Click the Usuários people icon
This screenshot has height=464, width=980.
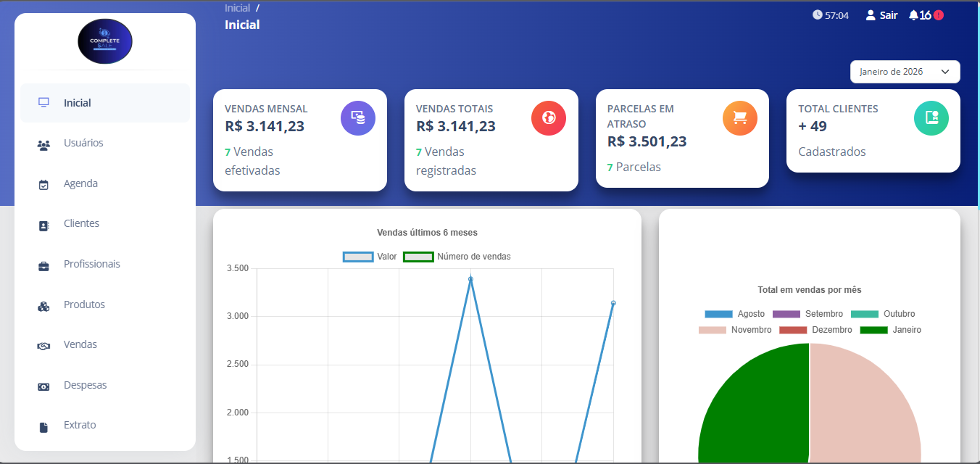(x=44, y=143)
